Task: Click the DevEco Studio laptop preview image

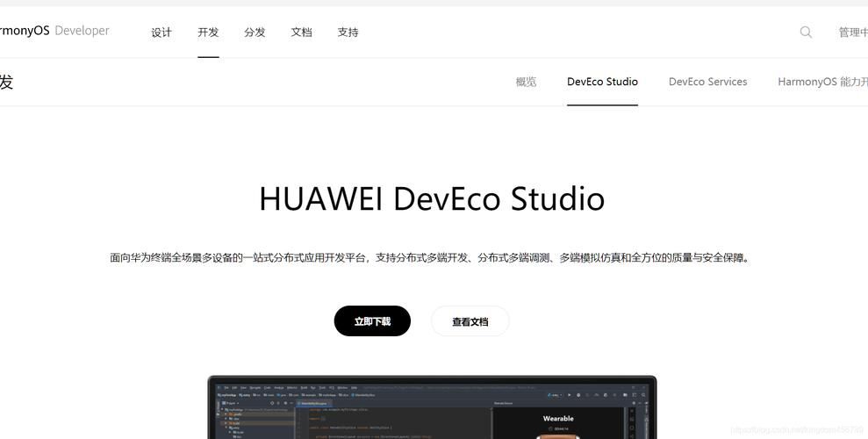Action: [x=432, y=407]
